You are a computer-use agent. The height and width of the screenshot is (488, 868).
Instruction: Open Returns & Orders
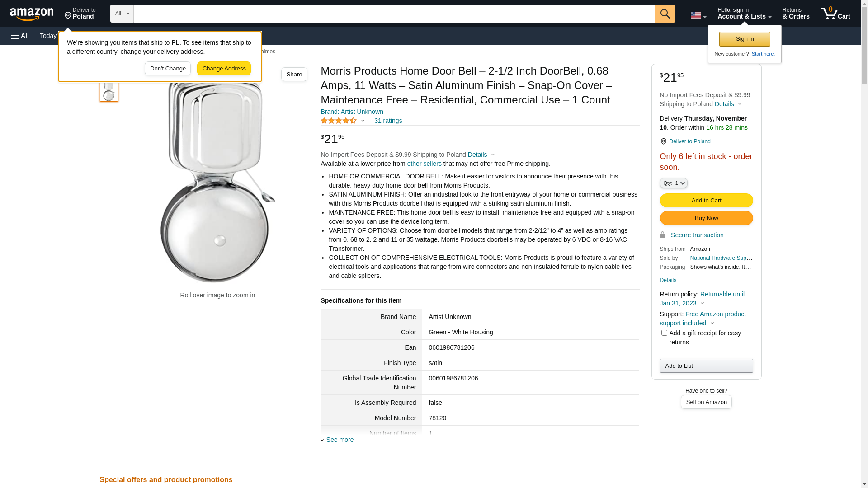(796, 14)
